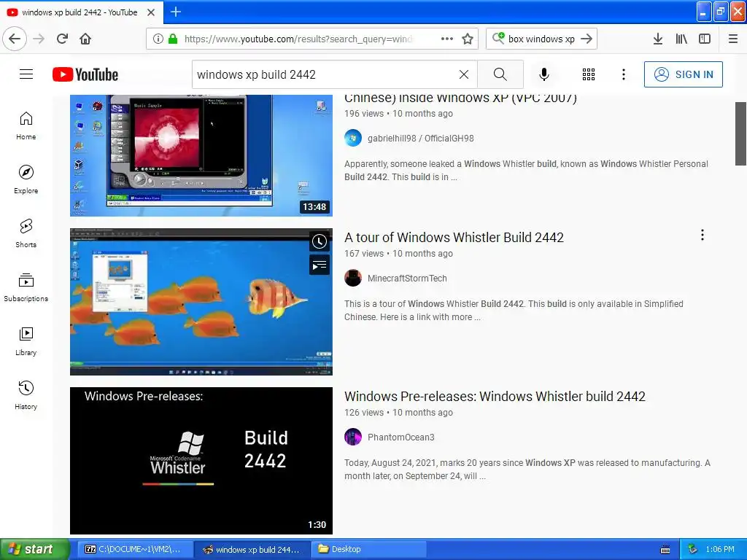Click the SIGN IN button
747x560 pixels.
683,74
